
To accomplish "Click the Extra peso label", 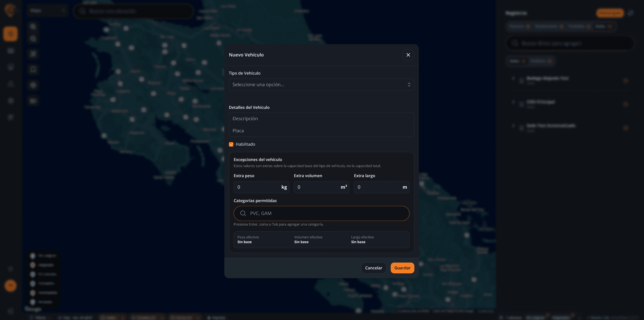I will (244, 176).
